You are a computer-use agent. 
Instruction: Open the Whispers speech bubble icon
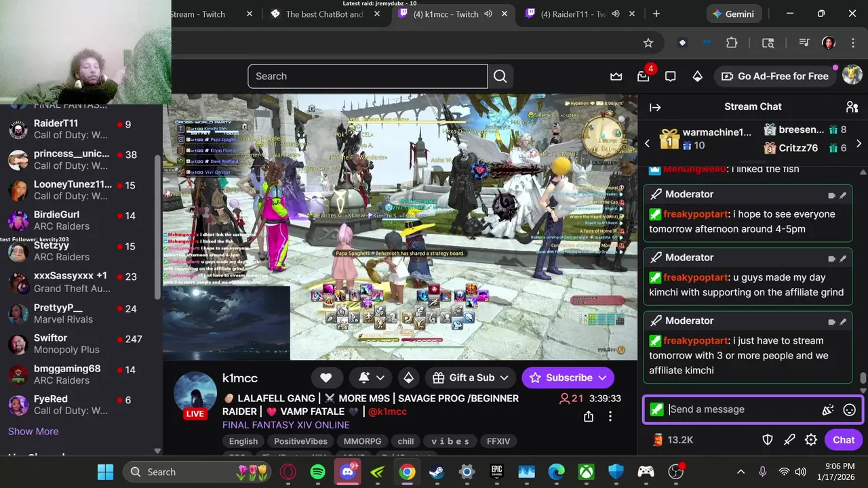click(x=670, y=77)
